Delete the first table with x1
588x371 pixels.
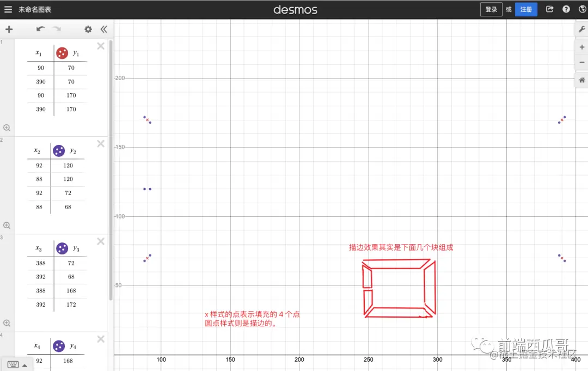tap(101, 46)
